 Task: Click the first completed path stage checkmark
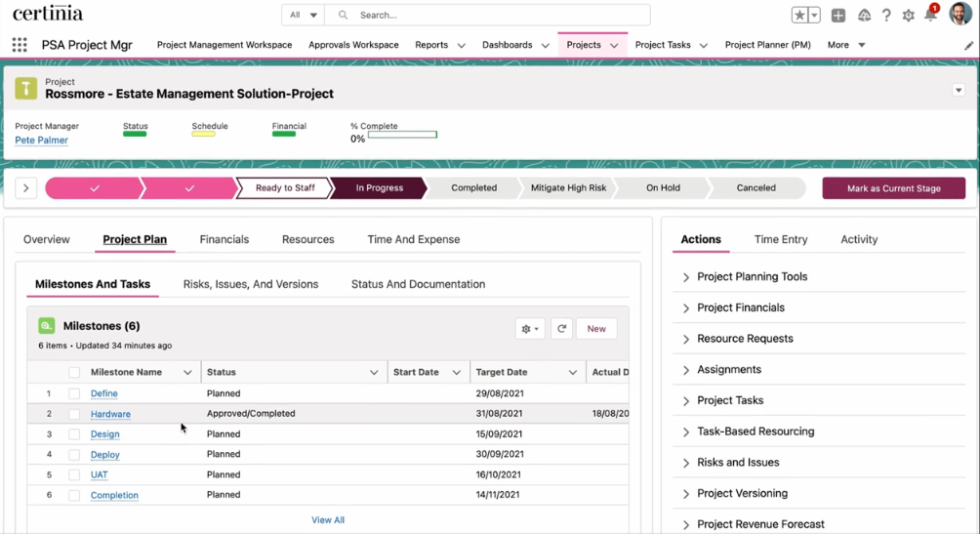pos(94,188)
